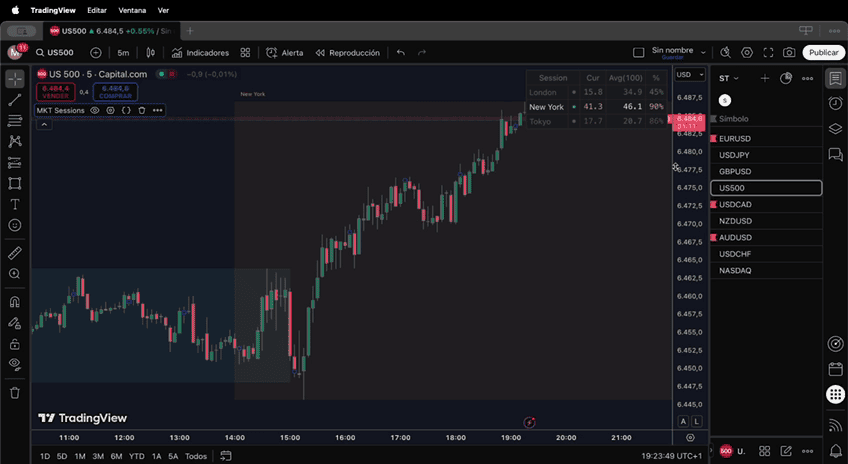Viewport: 848px width, 464px height.
Task: Open the USD currency dropdown
Action: 689,75
